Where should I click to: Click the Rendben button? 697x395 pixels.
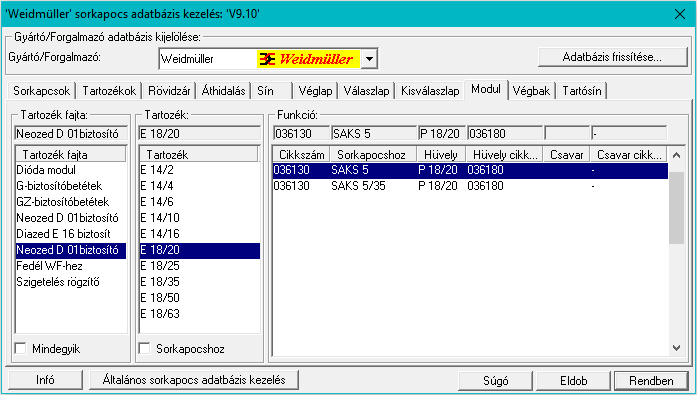point(651,381)
